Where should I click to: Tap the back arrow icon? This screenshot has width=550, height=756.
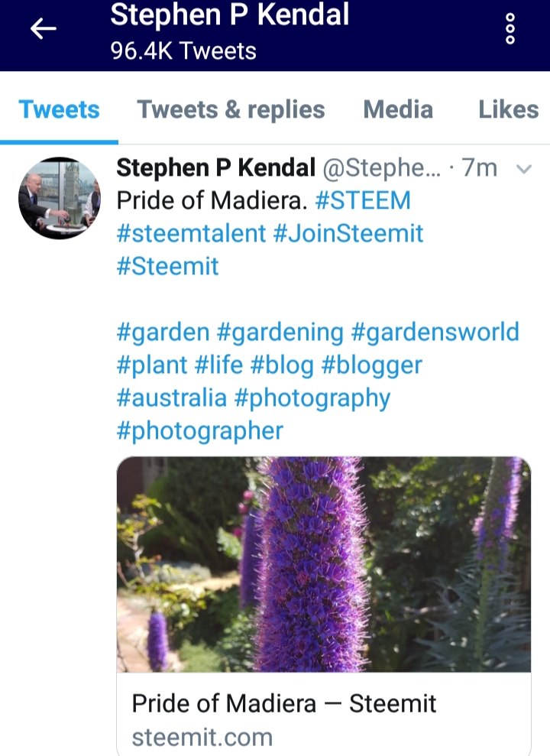point(44,29)
